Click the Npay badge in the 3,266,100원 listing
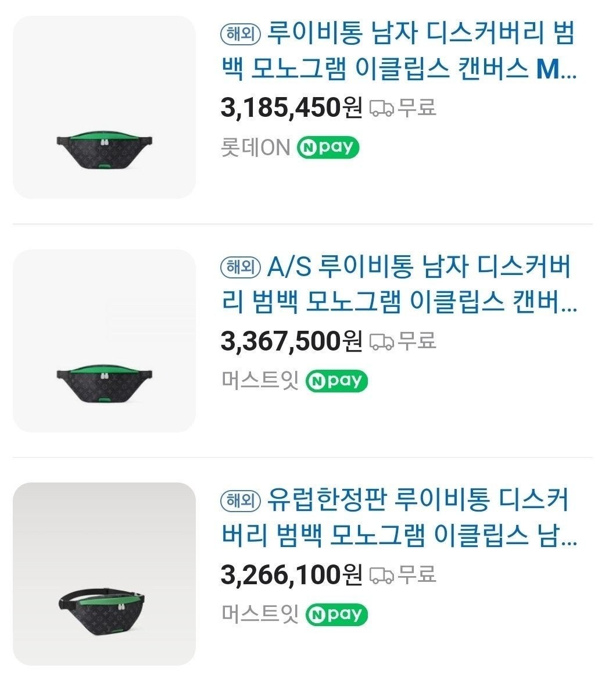Screen dimensions: 616x679 pyautogui.click(x=336, y=614)
